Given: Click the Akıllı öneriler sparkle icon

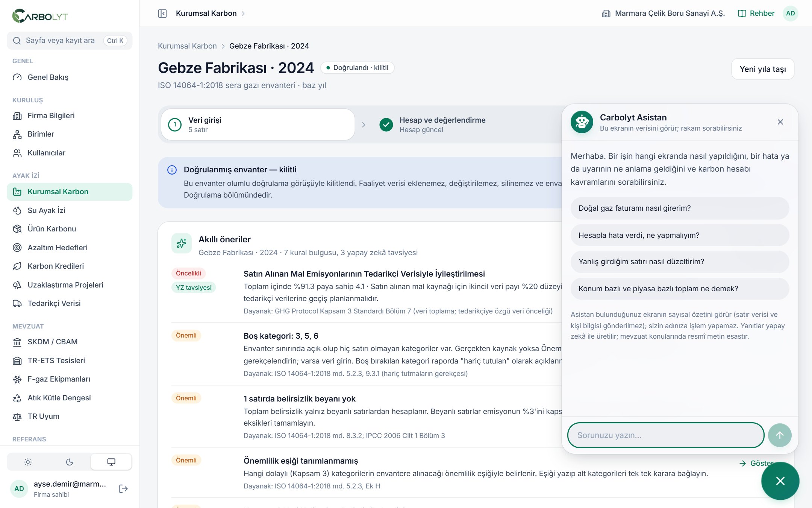Looking at the screenshot, I should click(x=182, y=243).
